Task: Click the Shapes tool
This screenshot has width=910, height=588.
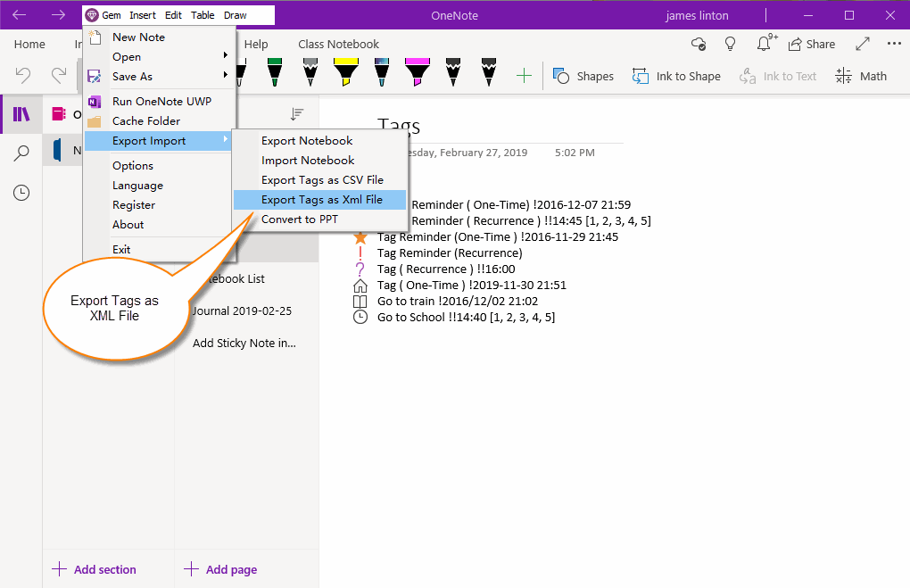Action: point(583,76)
